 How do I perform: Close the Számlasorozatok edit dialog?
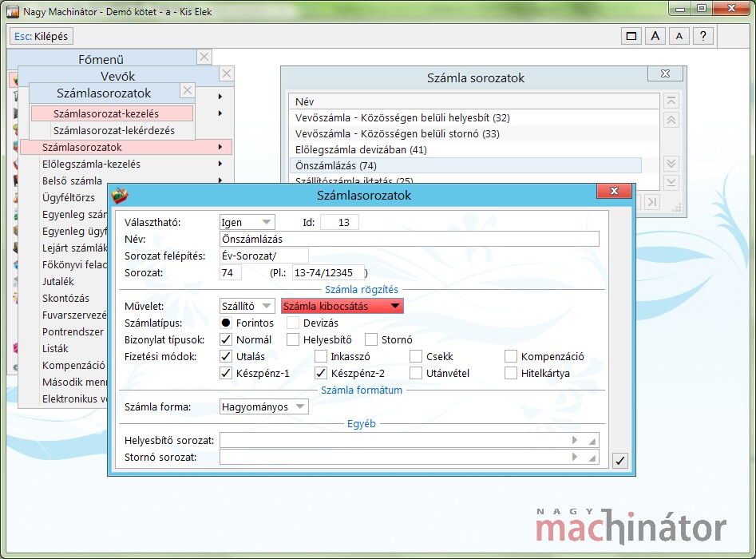coord(614,191)
